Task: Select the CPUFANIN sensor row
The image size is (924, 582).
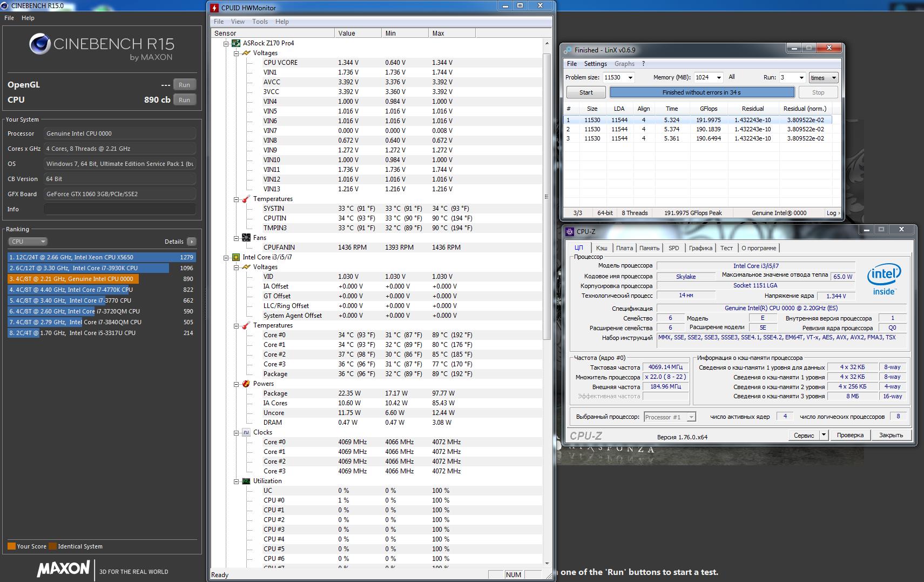Action: (376, 247)
